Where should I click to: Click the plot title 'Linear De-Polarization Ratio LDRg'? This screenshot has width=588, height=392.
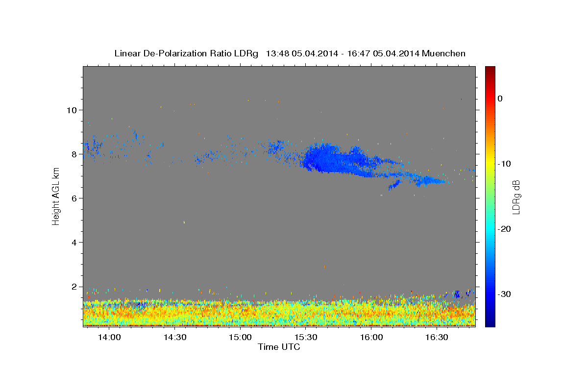(x=186, y=53)
